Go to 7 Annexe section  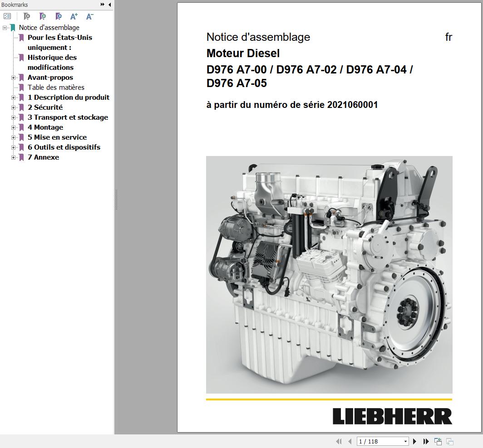(43, 157)
